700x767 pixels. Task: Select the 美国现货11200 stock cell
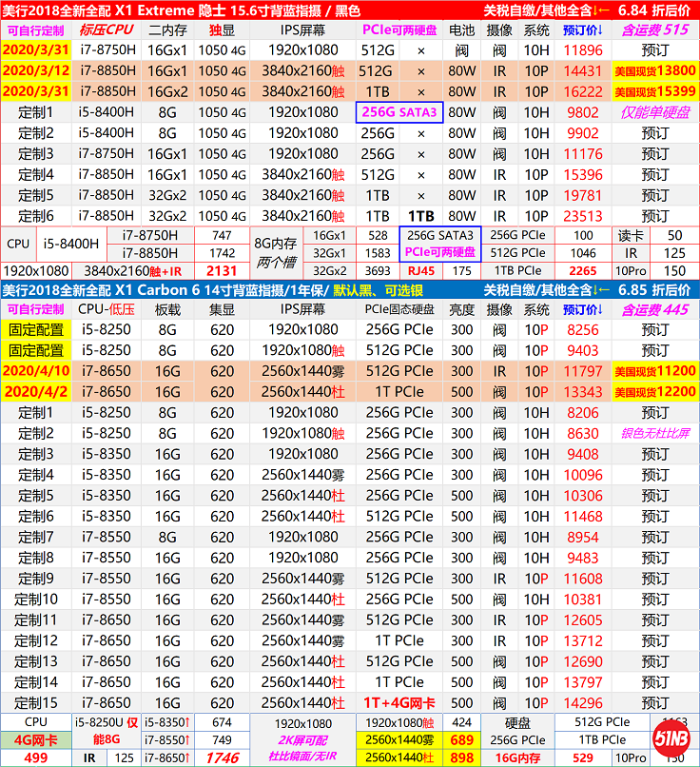tap(654, 371)
